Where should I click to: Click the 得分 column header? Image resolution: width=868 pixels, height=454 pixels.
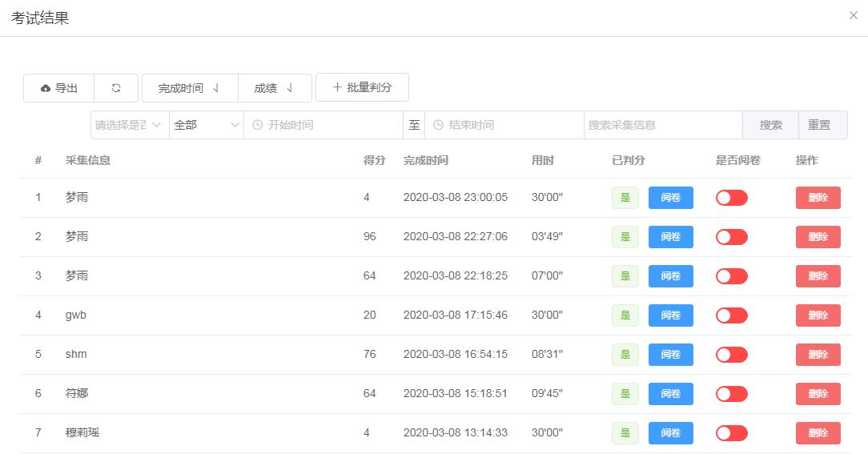point(374,161)
